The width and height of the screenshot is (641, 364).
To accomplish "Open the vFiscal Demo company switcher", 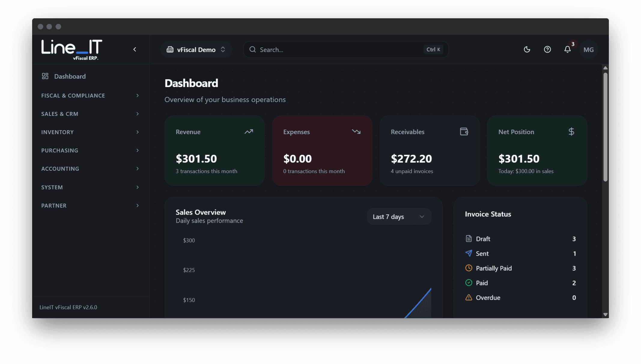I will tap(196, 49).
